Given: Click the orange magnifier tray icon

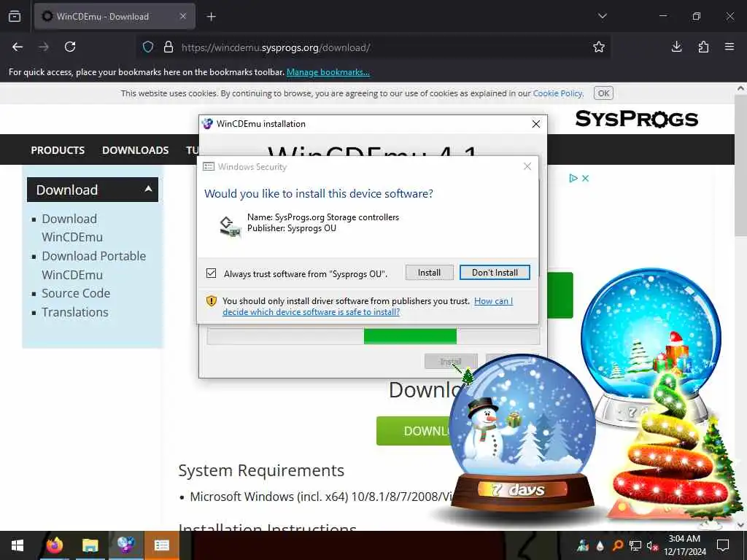Looking at the screenshot, I should (x=618, y=545).
